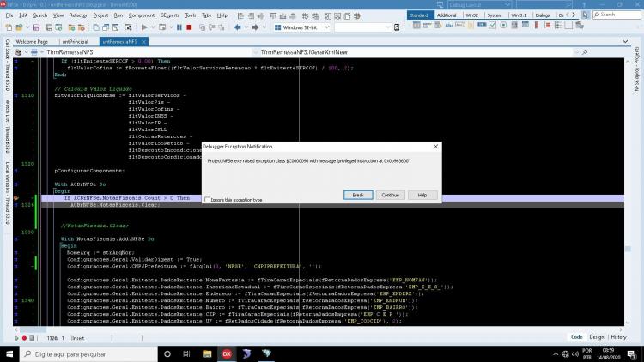Expand the Open file dropdown arrow

click(27, 27)
